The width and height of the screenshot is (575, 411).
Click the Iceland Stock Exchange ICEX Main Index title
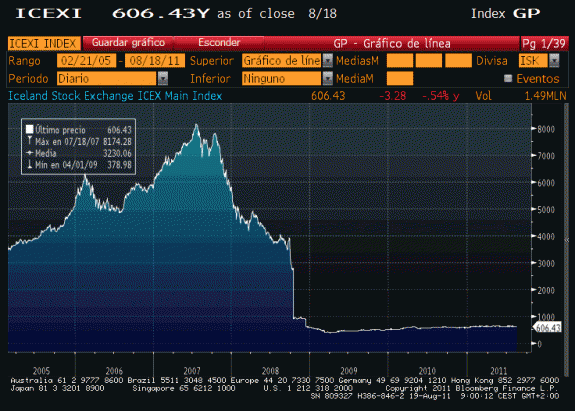(x=115, y=96)
